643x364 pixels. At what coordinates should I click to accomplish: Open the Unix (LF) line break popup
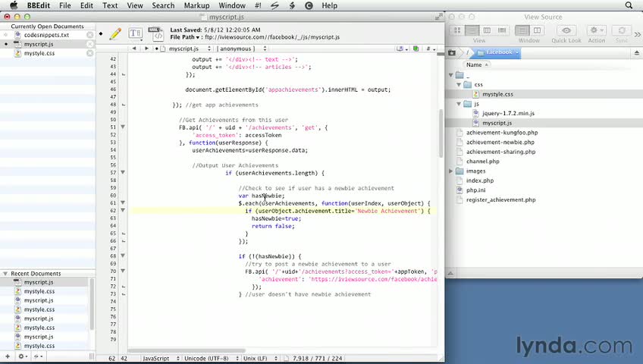pyautogui.click(x=260, y=358)
